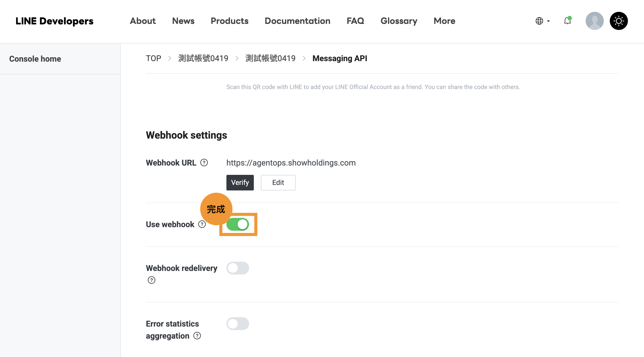Click help icon next to Webhook URL

(204, 163)
